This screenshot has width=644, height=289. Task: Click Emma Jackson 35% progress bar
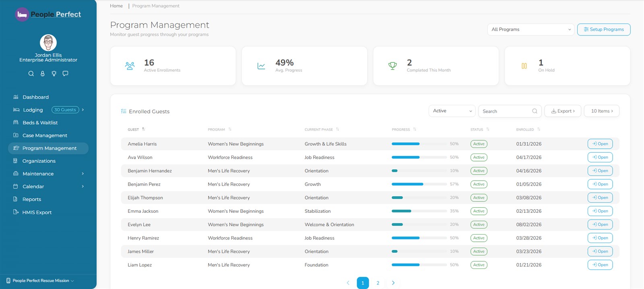click(x=419, y=211)
